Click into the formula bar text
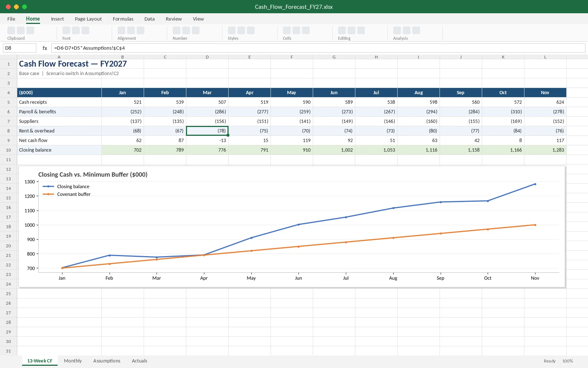This screenshot has width=588, height=368. point(318,48)
